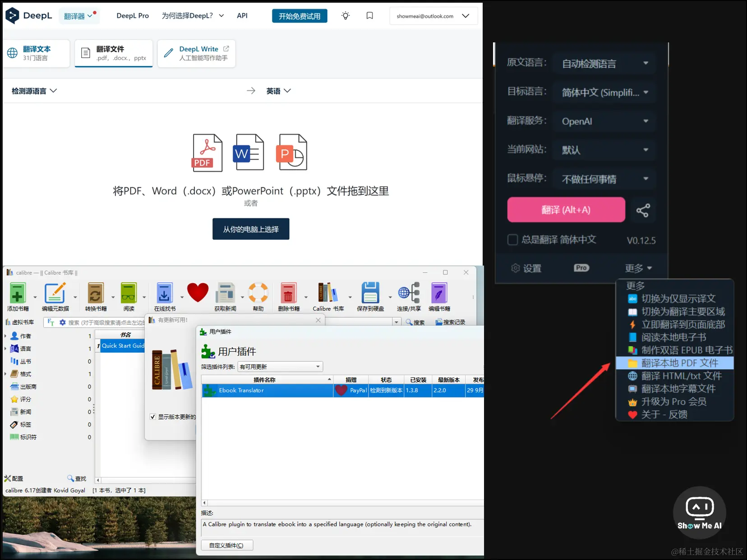The image size is (747, 560).
Task: Open the mouse hover behavior dropdown
Action: tap(604, 179)
